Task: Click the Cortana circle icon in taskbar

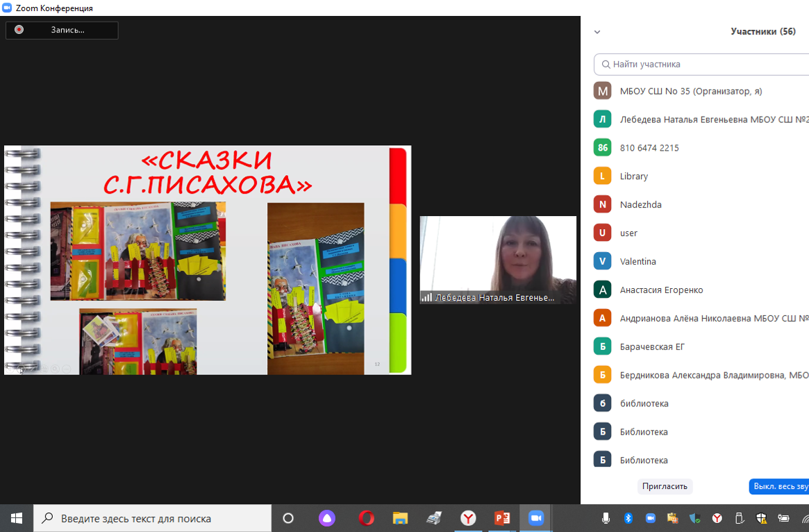Action: pyautogui.click(x=288, y=518)
